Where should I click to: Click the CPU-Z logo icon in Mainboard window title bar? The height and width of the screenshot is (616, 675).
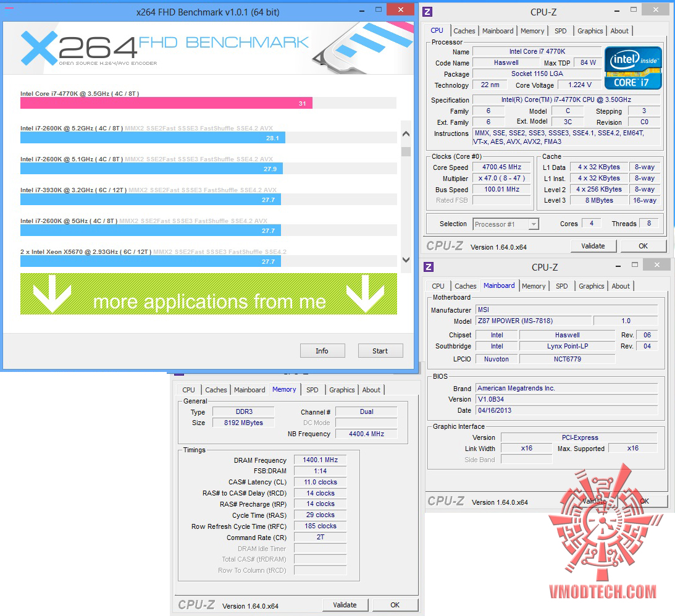click(x=429, y=267)
